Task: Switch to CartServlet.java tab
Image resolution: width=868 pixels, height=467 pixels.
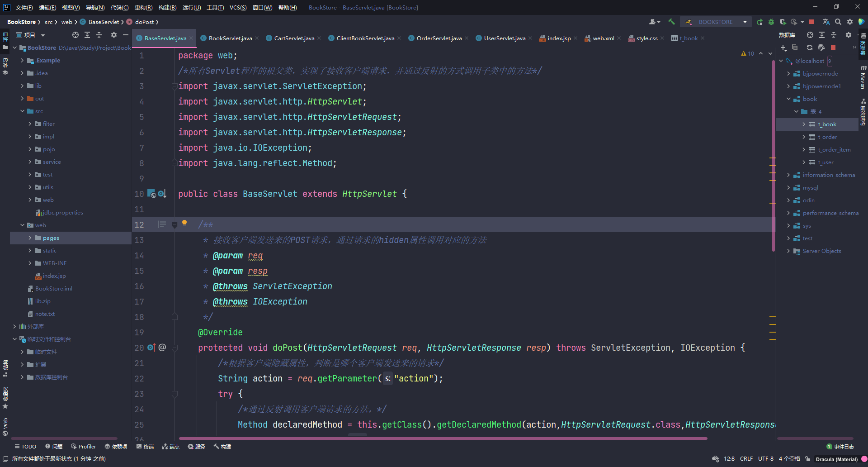Action: 294,38
